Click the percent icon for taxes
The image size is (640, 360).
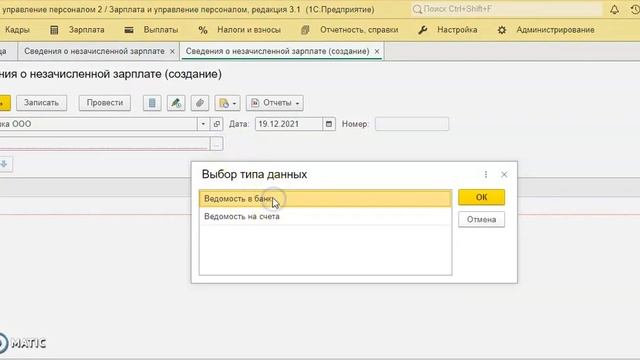pos(202,30)
